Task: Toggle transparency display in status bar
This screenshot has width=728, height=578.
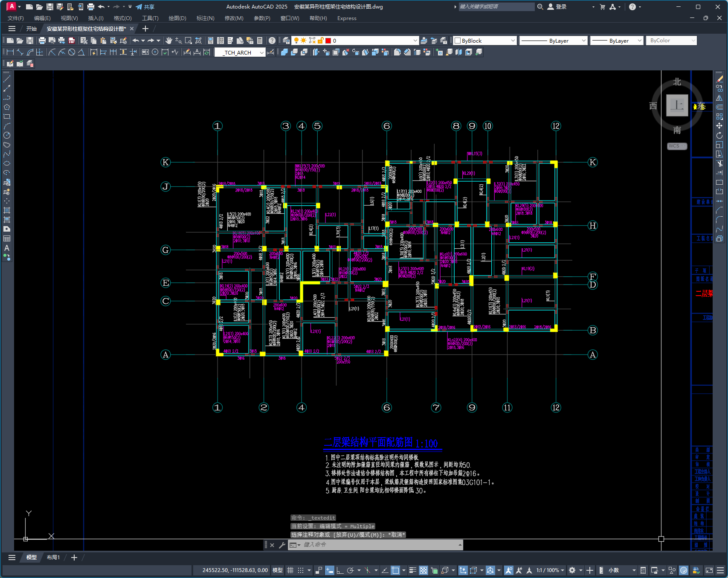Action: (423, 570)
